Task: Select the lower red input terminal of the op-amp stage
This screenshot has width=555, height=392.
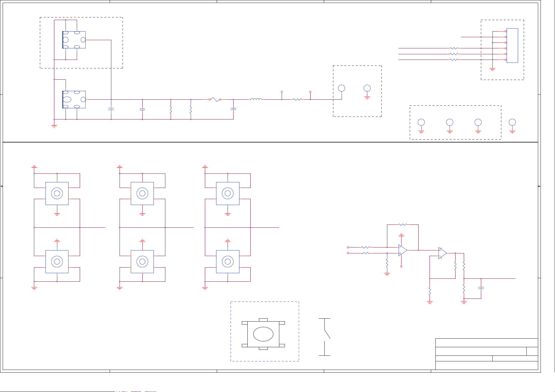Action: (348, 253)
